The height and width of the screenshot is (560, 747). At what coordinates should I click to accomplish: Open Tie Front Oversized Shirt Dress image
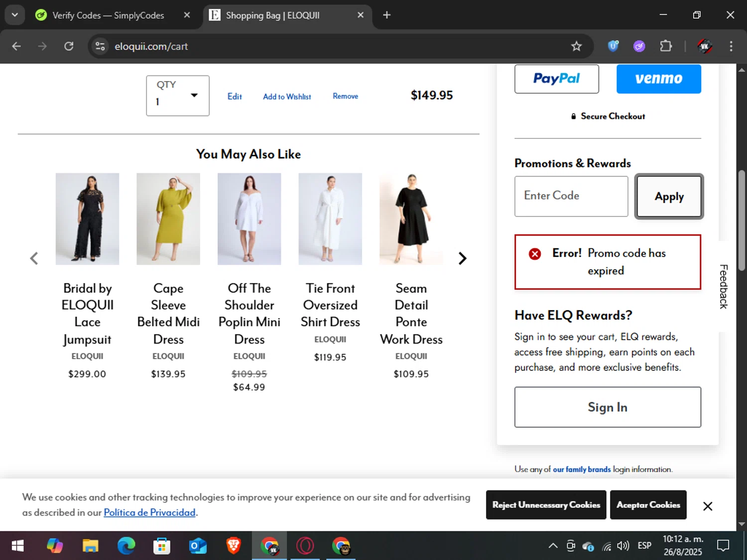(330, 219)
